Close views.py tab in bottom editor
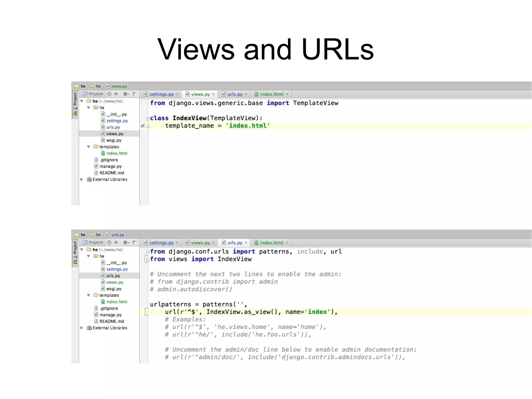Screen dimensions: 532x399 tap(213, 243)
